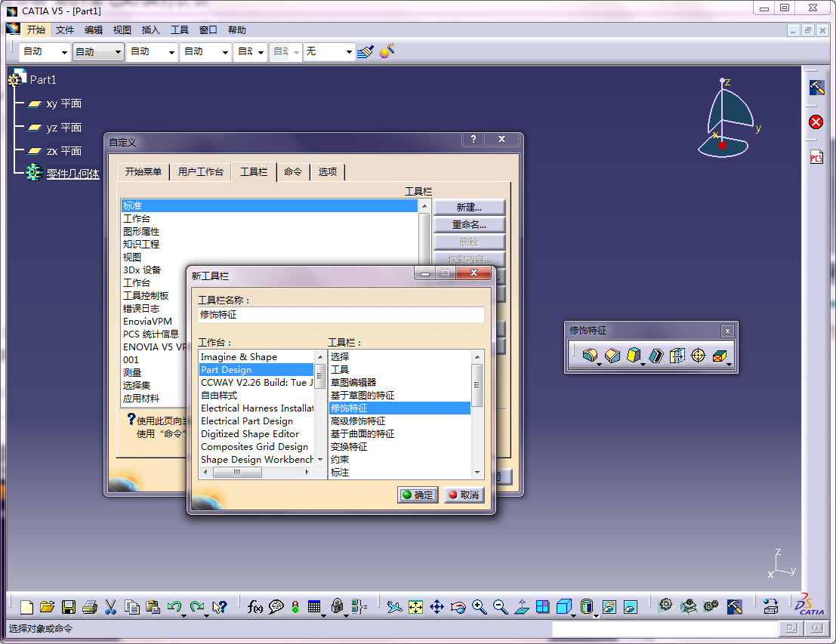Select the Remove Face tool icon
This screenshot has width=836, height=644.
(x=719, y=355)
